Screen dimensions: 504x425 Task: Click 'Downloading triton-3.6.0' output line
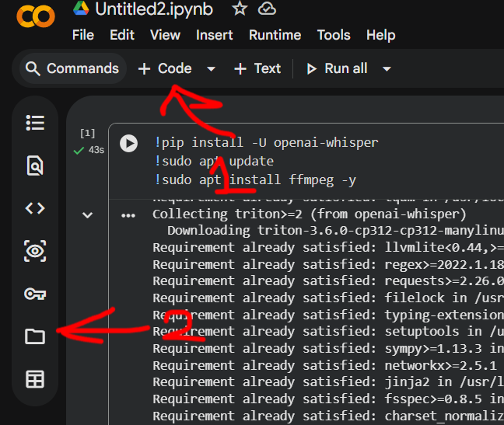click(x=335, y=231)
